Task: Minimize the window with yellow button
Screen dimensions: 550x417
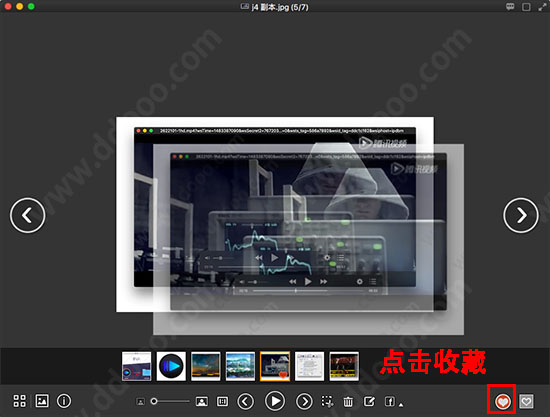Action: (x=20, y=6)
